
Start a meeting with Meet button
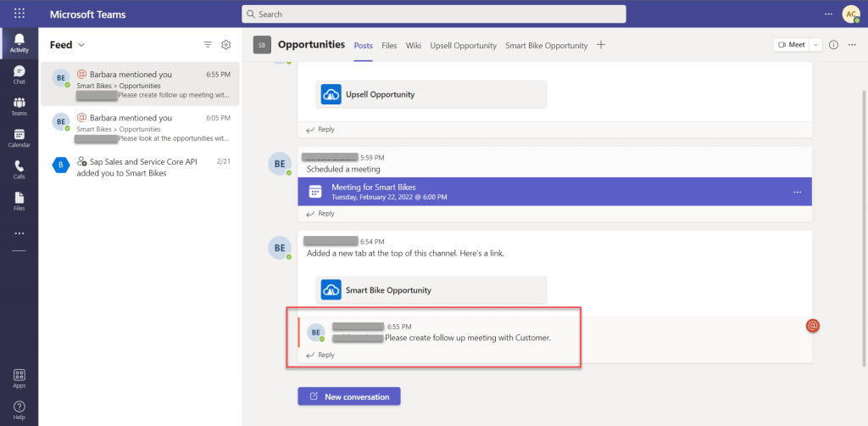click(x=792, y=45)
